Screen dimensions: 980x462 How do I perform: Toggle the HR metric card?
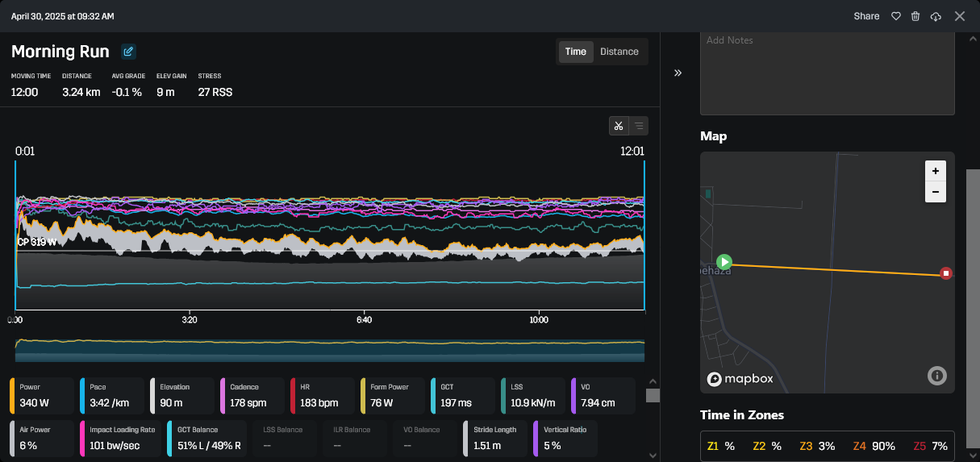click(x=322, y=396)
